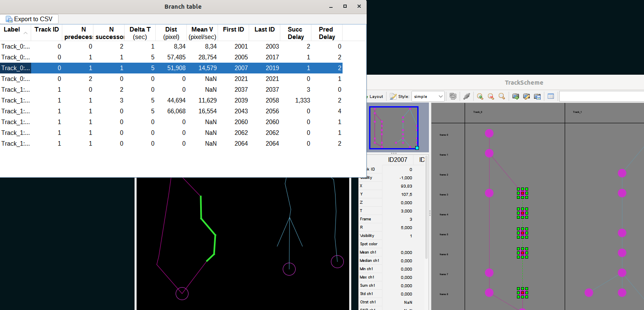This screenshot has width=644, height=310.
Task: Sort by the Dist column header
Action: (x=171, y=33)
